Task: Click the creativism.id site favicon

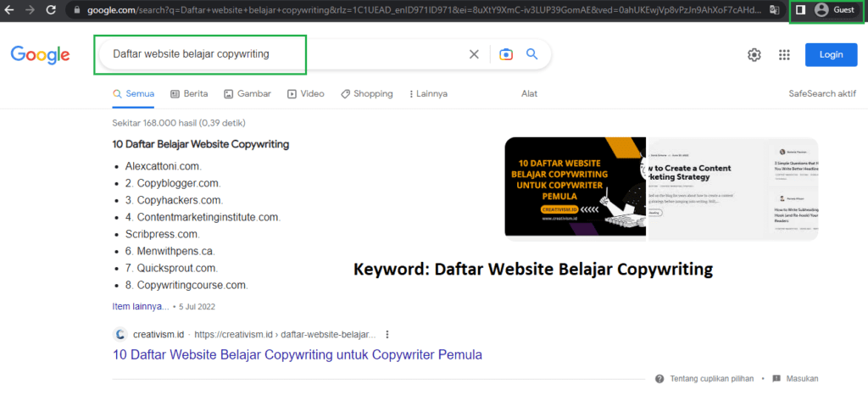Action: pos(120,335)
